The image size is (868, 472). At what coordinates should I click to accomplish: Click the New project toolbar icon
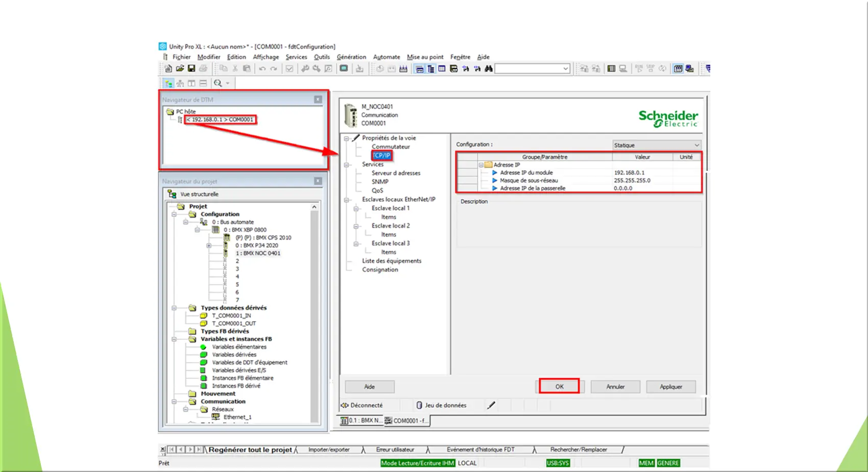click(168, 68)
